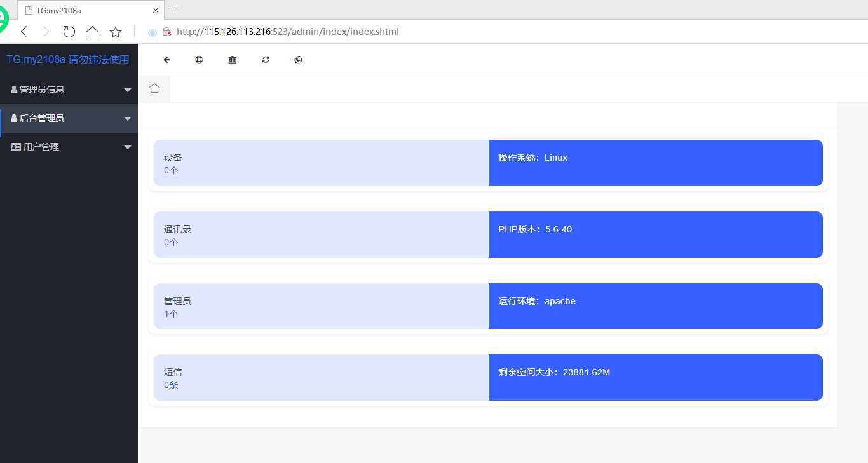868x463 pixels.
Task: Click the back arrow in the admin toolbar
Action: pos(166,59)
